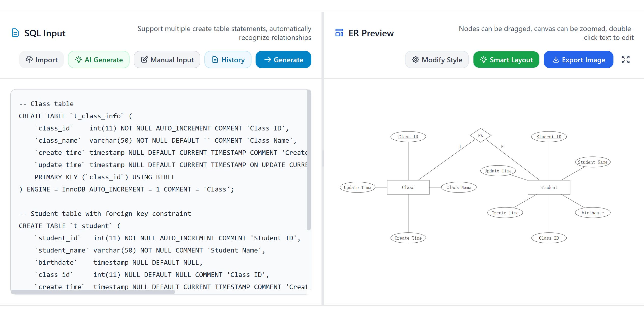This screenshot has width=644, height=325.
Task: Click the SQL Input document icon
Action: (x=15, y=33)
